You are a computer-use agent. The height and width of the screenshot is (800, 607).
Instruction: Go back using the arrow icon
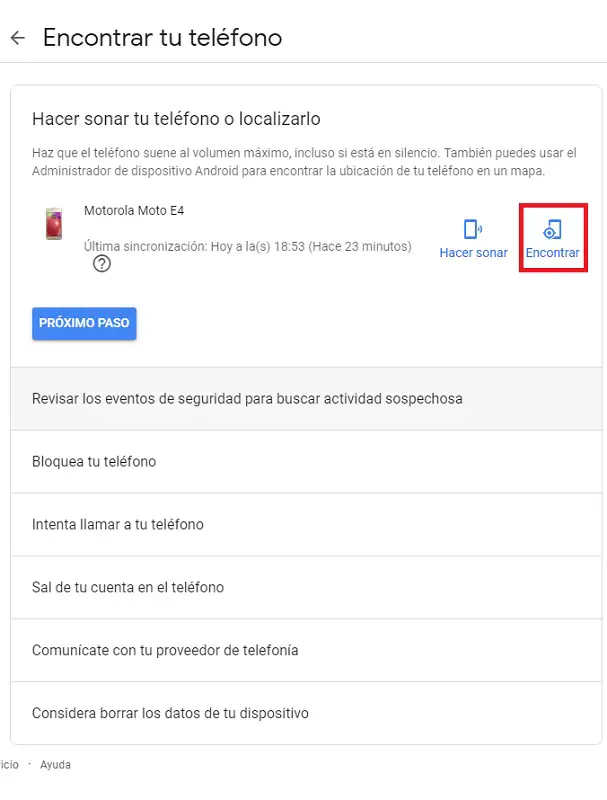(x=18, y=38)
